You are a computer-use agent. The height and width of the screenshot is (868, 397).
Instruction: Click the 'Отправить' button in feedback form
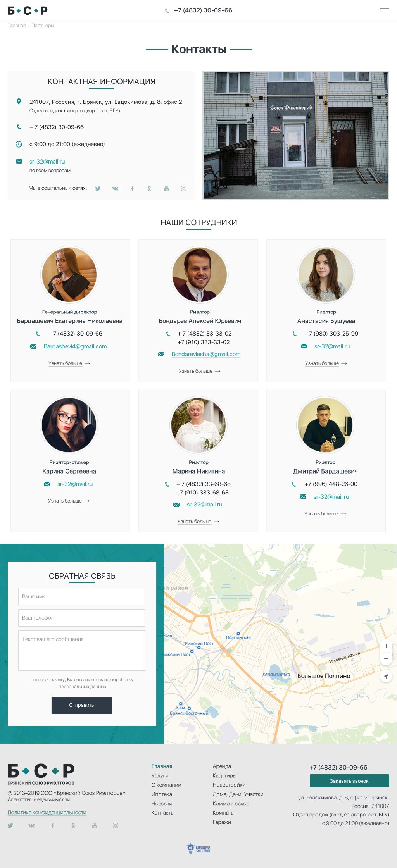tap(81, 705)
